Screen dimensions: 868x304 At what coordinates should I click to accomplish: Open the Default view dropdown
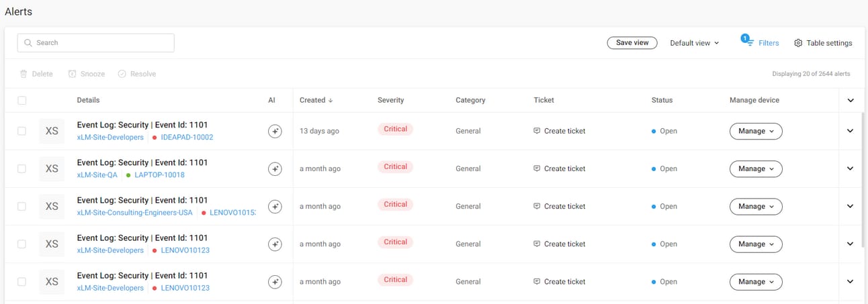point(694,43)
